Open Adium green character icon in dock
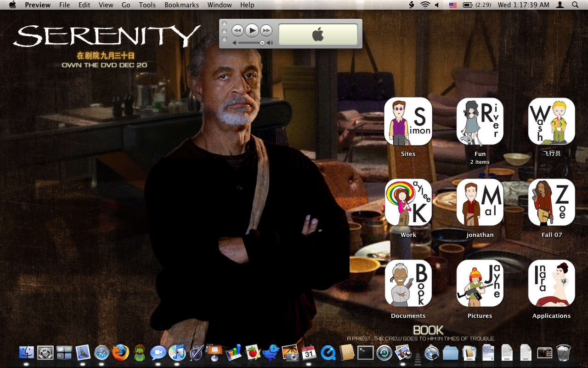 coord(139,353)
